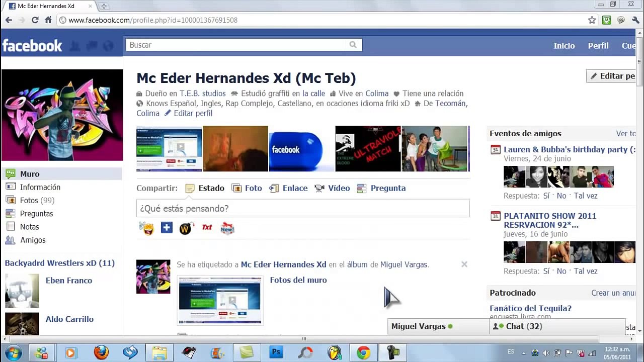Reload the Facebook page
Image resolution: width=644 pixels, height=362 pixels.
tap(35, 20)
